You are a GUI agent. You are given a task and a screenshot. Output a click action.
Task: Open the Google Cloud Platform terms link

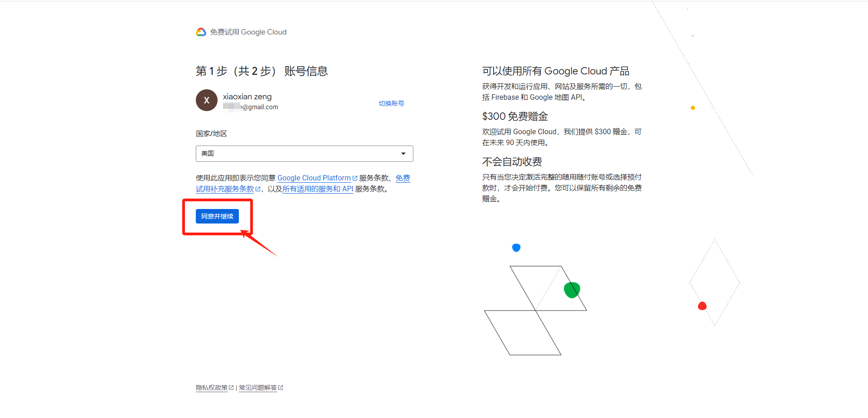click(x=314, y=178)
